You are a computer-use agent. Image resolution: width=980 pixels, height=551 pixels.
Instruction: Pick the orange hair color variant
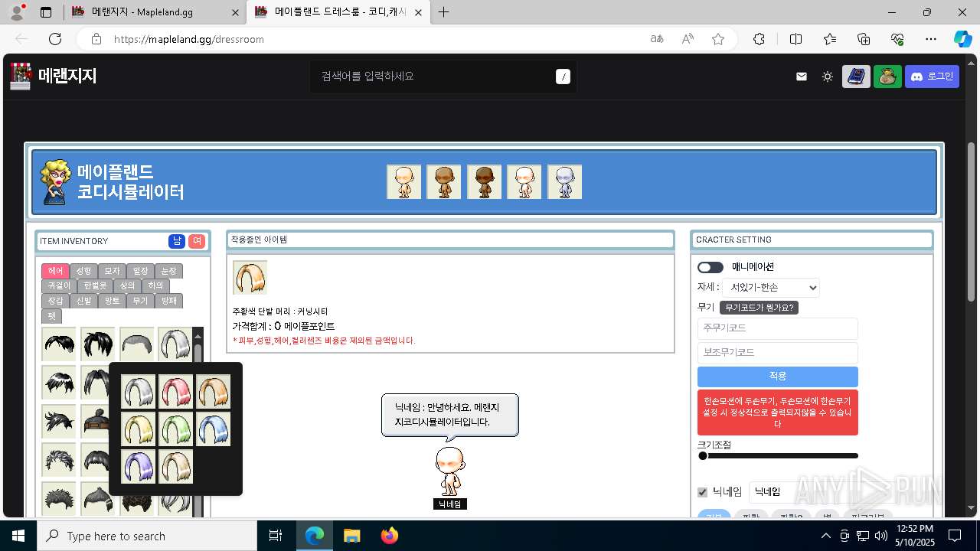pyautogui.click(x=214, y=391)
